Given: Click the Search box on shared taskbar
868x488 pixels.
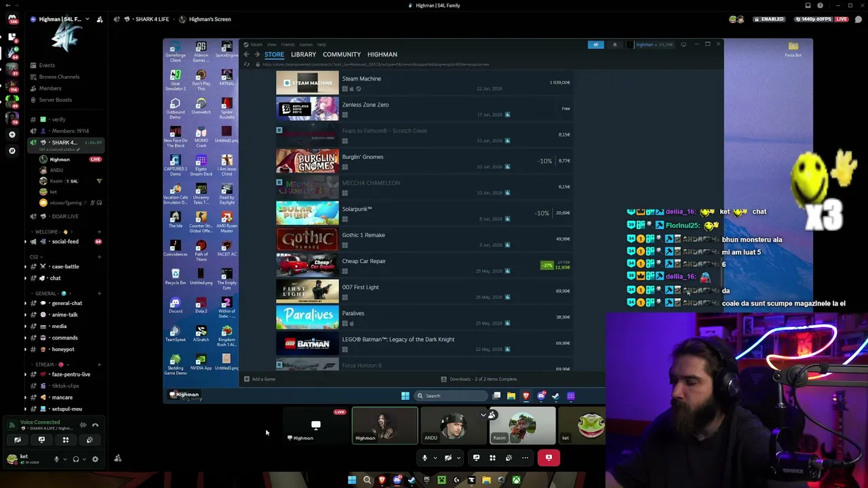Looking at the screenshot, I should [451, 396].
